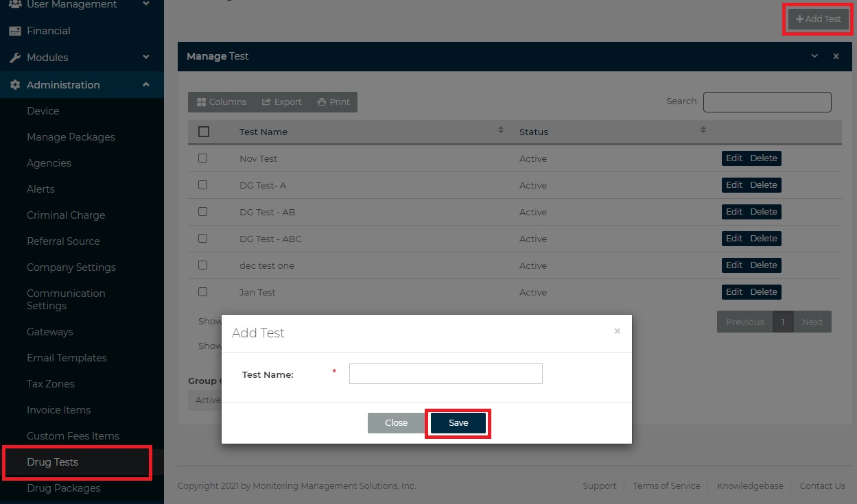
Task: Expand the User Management menu chevron
Action: [146, 5]
